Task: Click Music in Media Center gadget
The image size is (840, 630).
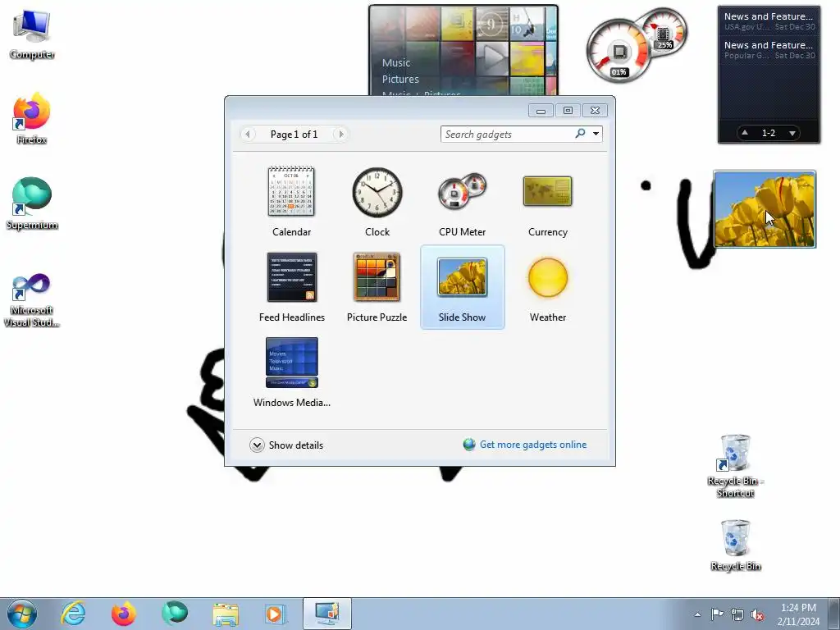Action: (396, 62)
